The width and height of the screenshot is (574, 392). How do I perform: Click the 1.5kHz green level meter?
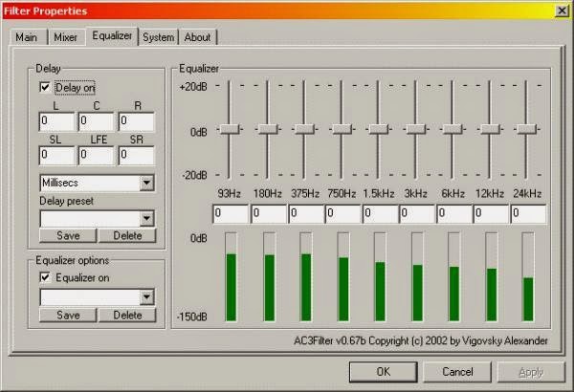click(x=380, y=276)
